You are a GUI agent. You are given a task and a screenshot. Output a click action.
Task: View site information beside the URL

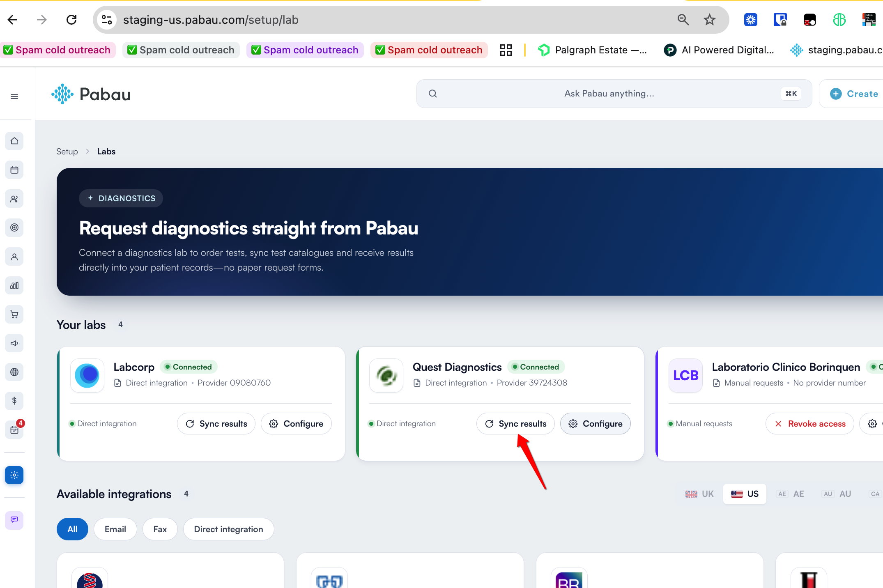pos(107,20)
